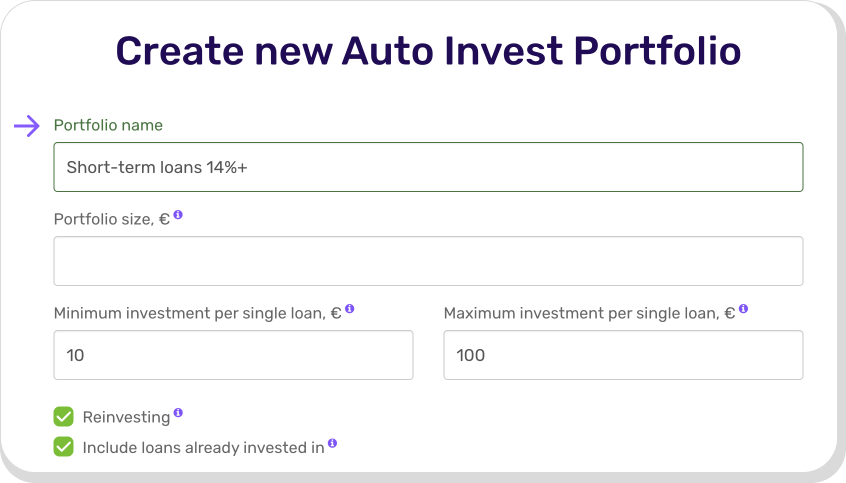Image resolution: width=846 pixels, height=483 pixels.
Task: Show info about Maximum investment per loan
Action: click(743, 309)
